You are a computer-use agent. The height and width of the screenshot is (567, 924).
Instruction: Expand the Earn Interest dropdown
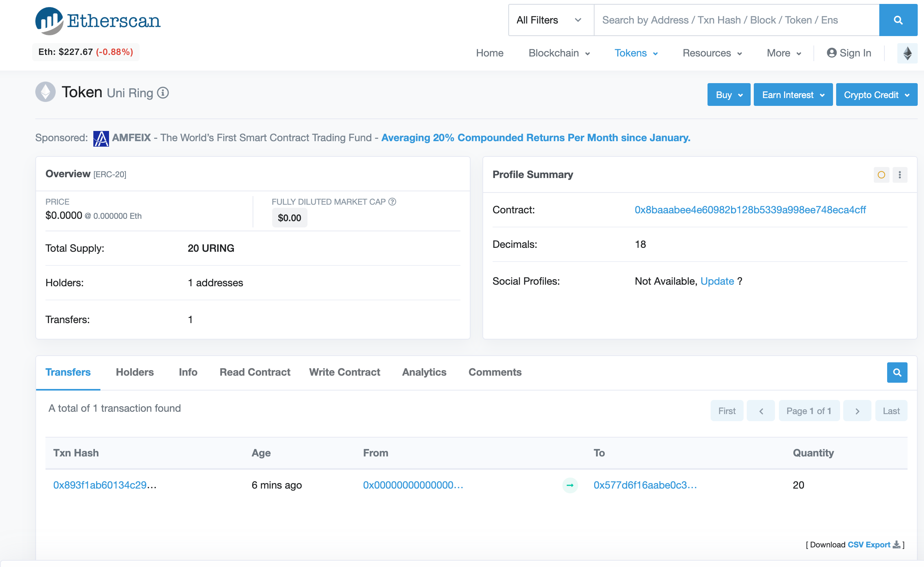[x=793, y=95]
